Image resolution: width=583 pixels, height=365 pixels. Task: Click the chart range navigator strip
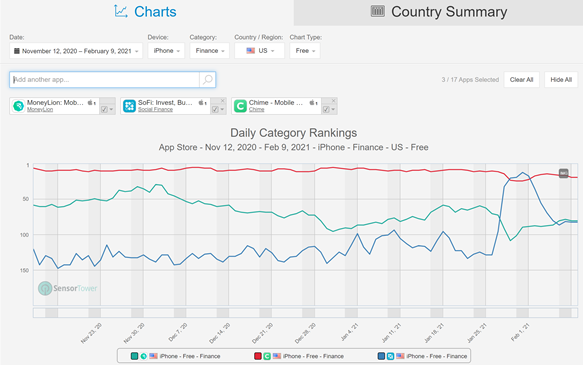pyautogui.click(x=305, y=313)
